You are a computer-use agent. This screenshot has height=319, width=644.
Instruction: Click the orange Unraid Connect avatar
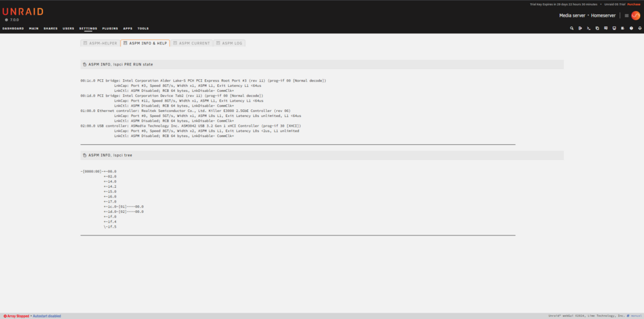tap(636, 15)
